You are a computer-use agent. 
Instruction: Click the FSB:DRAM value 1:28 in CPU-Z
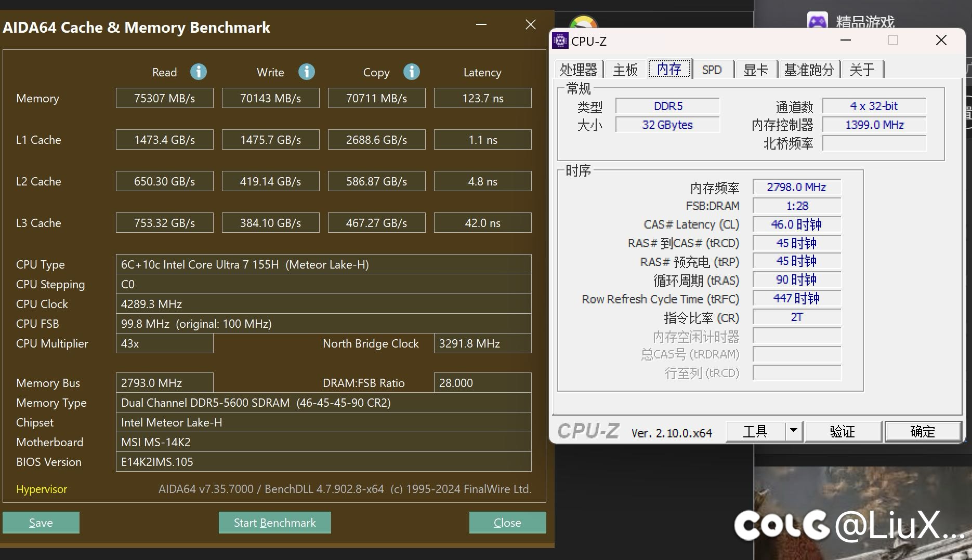tap(797, 206)
